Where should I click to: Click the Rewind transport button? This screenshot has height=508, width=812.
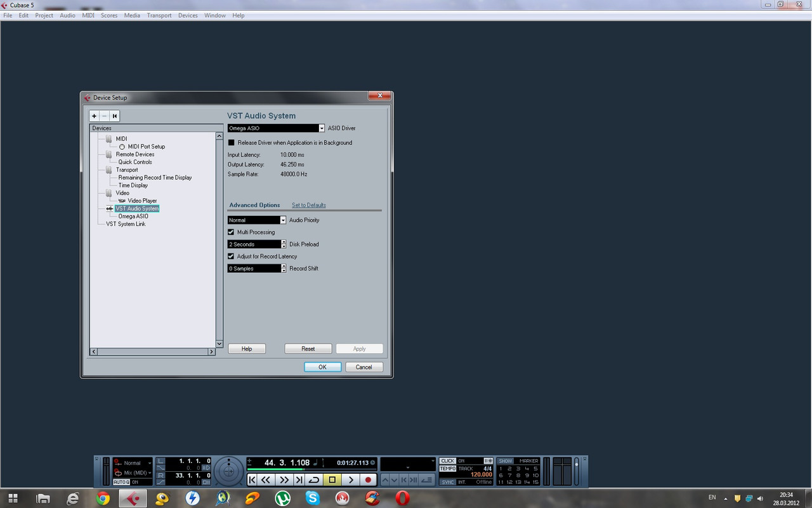(267, 480)
